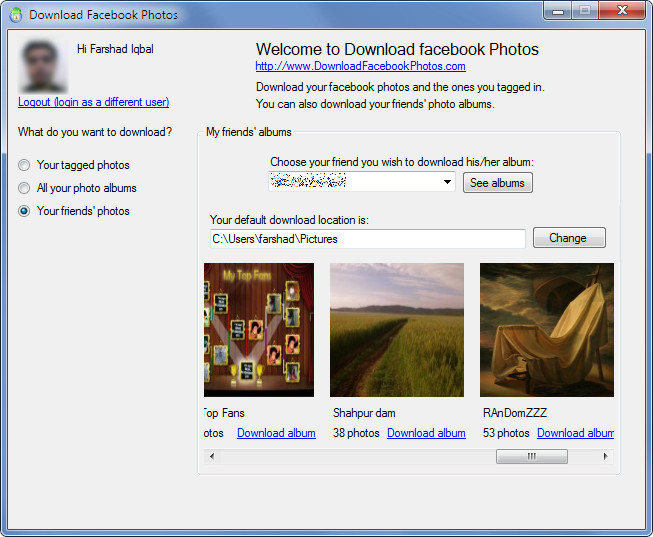
Task: Click the RAnDomZZZ album title
Action: (515, 413)
